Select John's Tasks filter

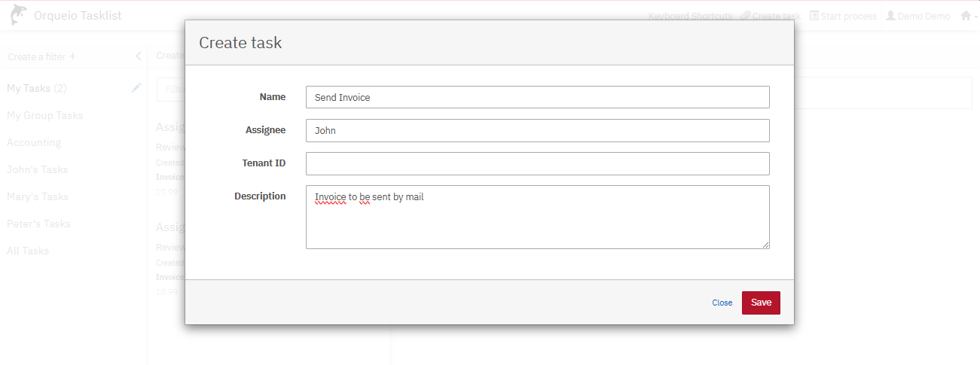pos(37,169)
